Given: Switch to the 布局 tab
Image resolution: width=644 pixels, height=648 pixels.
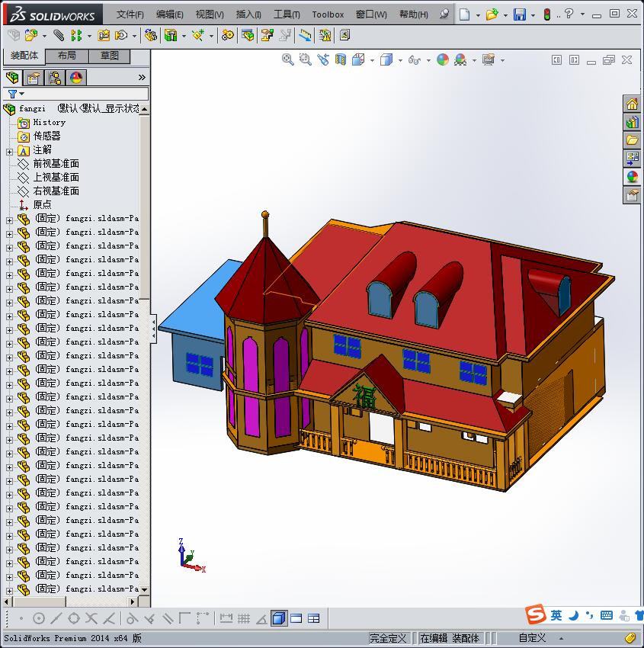Looking at the screenshot, I should click(66, 56).
